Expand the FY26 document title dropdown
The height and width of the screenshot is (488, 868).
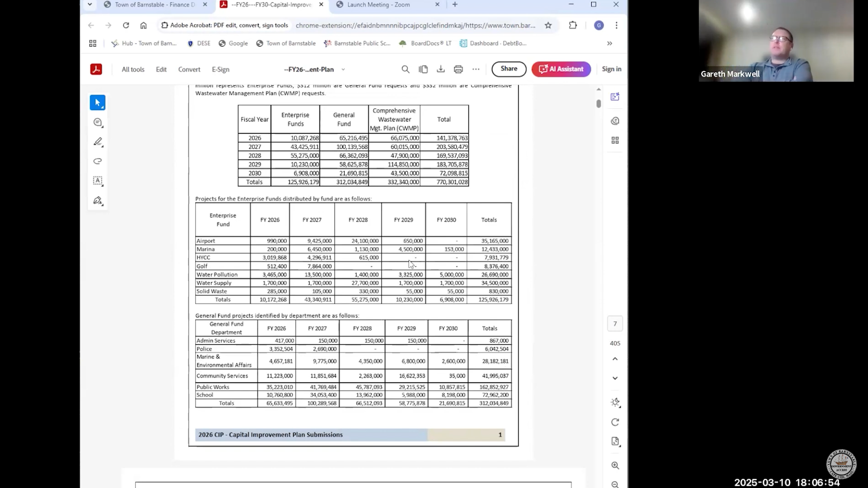[343, 70]
